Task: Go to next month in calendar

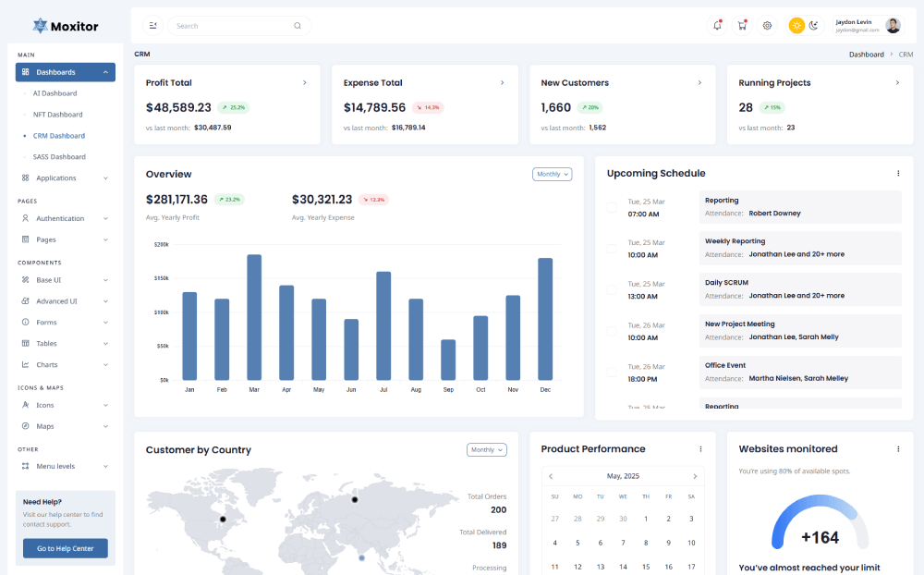Action: pyautogui.click(x=695, y=476)
